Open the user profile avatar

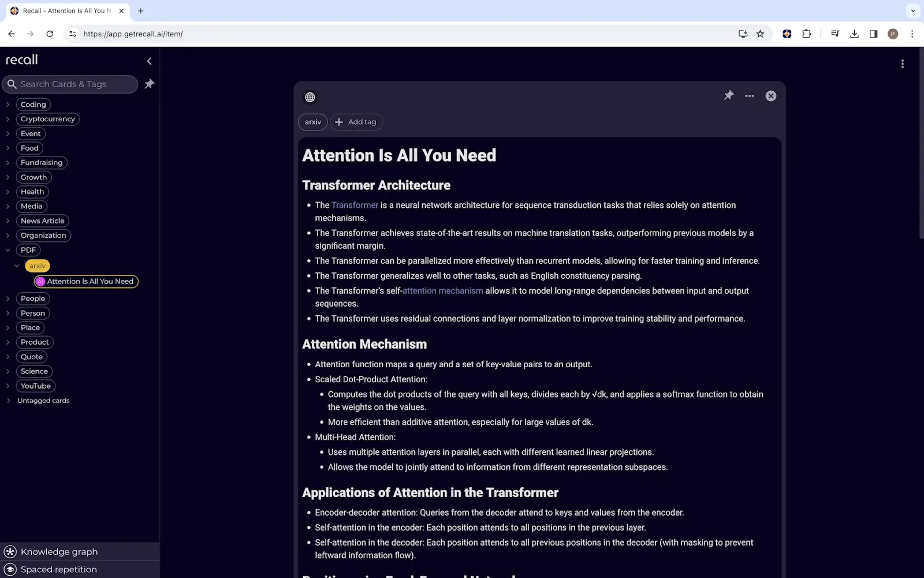[893, 34]
